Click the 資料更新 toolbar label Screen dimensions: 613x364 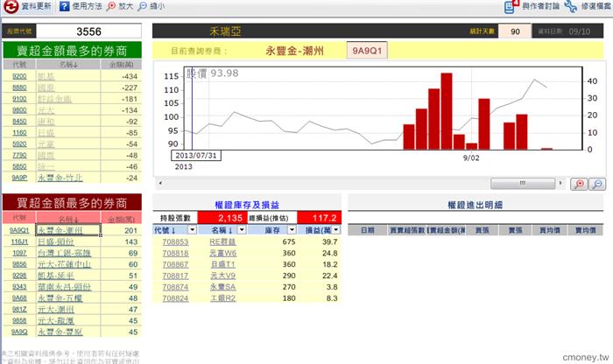coord(36,6)
